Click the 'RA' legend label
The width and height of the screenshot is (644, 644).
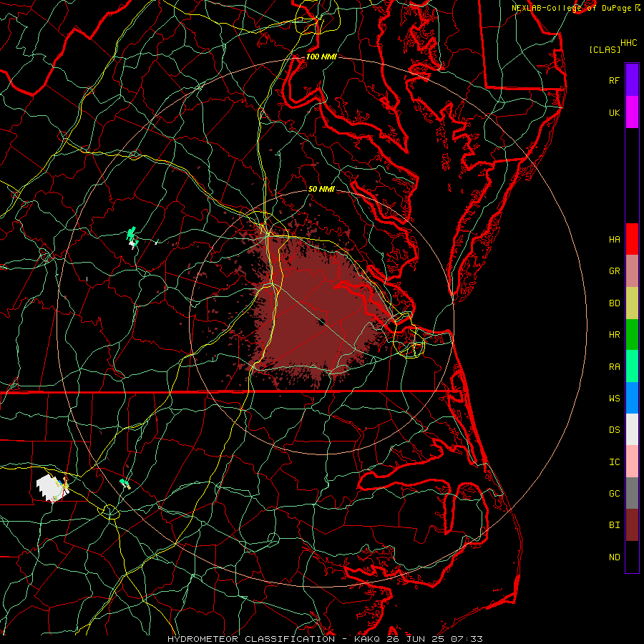614,367
